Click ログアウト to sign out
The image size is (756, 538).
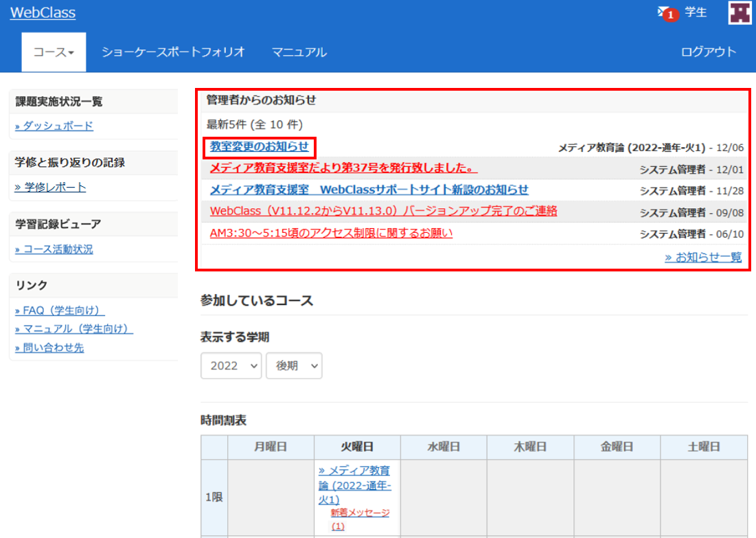pyautogui.click(x=708, y=52)
